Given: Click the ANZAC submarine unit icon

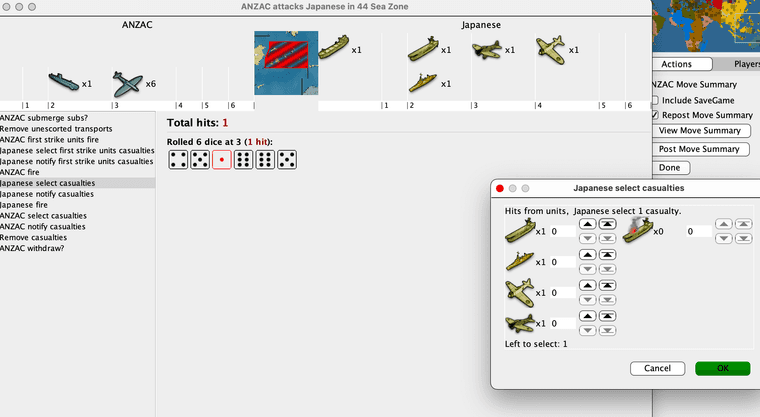Looking at the screenshot, I should [x=62, y=81].
